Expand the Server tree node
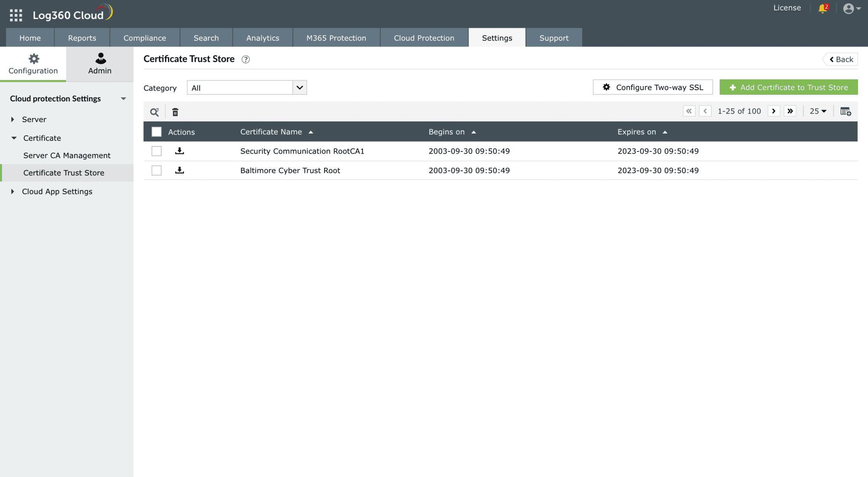Image resolution: width=868 pixels, height=477 pixels. click(13, 120)
